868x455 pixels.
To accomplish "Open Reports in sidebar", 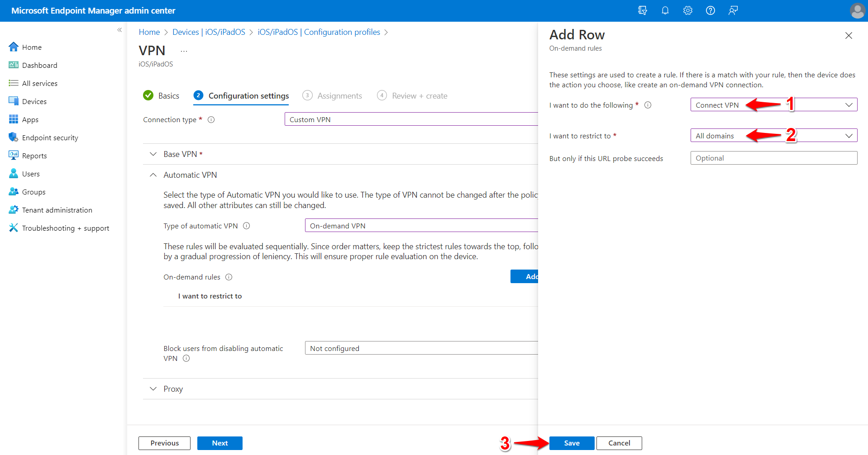I will (34, 156).
